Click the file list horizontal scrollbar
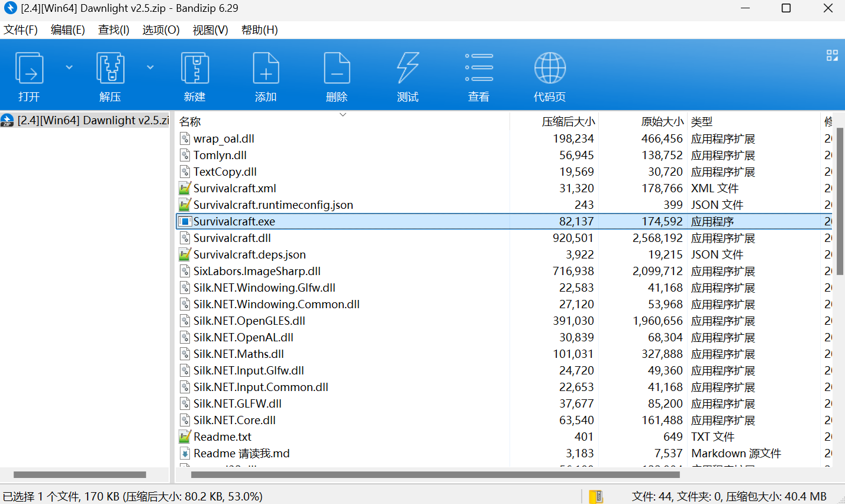This screenshot has height=504, width=845. click(x=435, y=474)
